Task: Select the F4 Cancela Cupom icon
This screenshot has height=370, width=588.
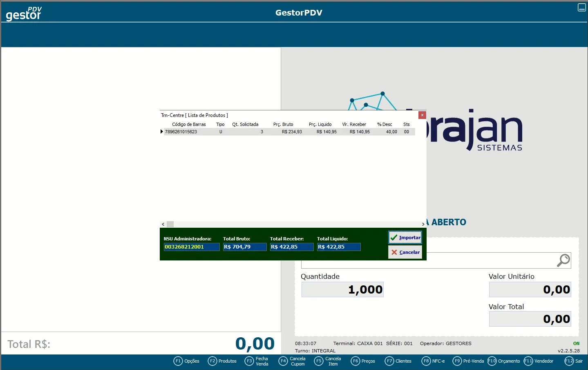Action: 283,361
